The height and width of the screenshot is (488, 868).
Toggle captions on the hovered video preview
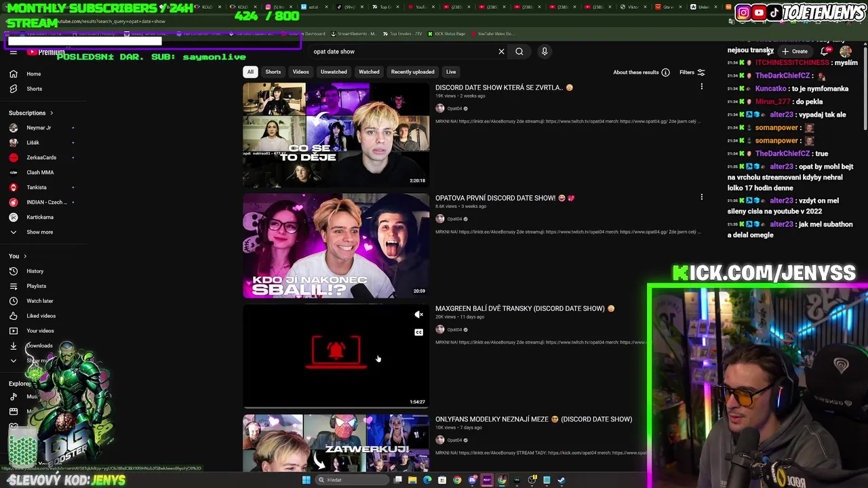[x=418, y=332]
